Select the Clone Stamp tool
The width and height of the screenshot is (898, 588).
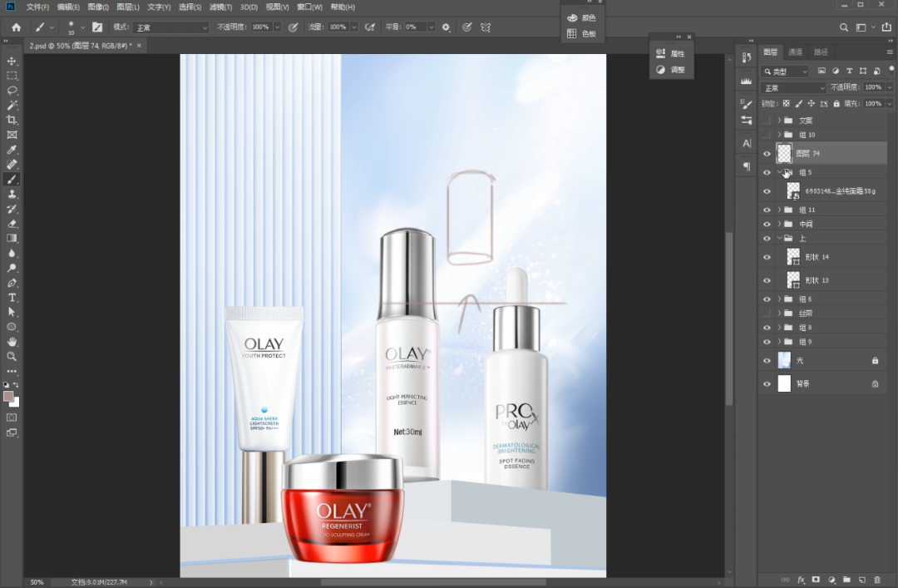12,195
